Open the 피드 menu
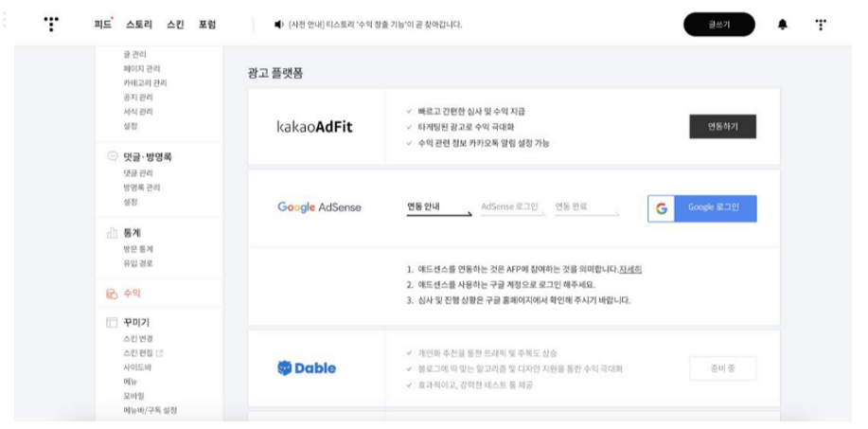 (x=103, y=25)
